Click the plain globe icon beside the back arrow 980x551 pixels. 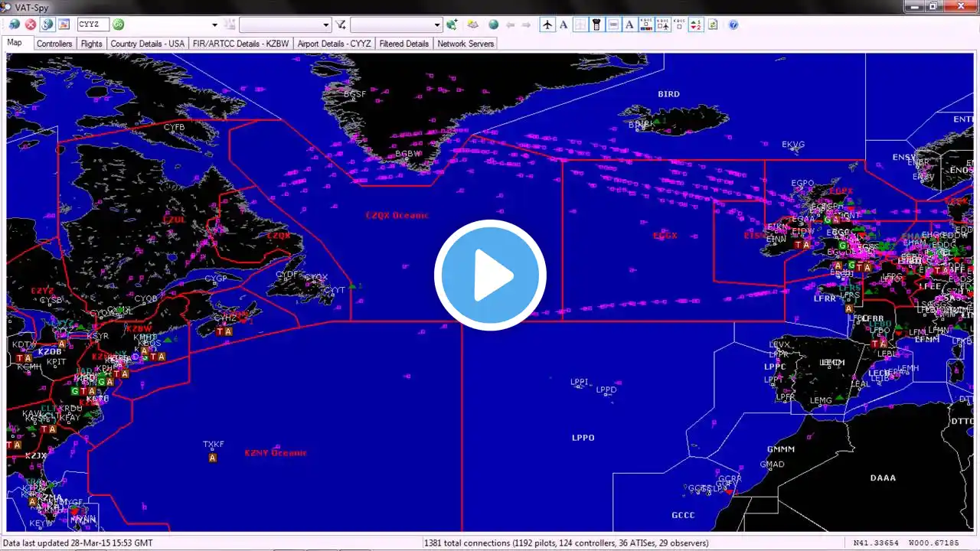click(x=494, y=24)
